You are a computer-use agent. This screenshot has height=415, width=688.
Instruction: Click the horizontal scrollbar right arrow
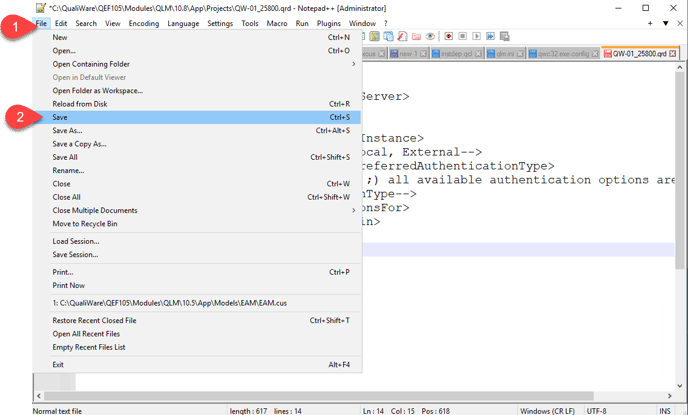point(670,396)
